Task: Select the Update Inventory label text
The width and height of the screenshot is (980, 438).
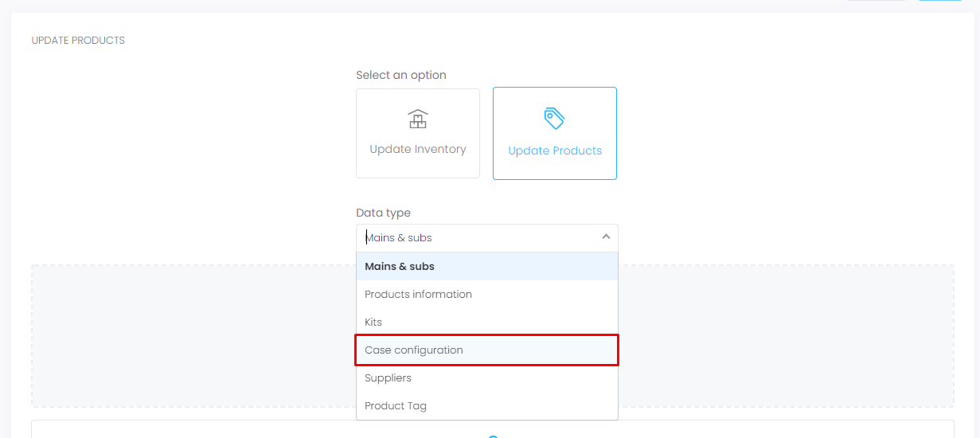Action: point(418,149)
